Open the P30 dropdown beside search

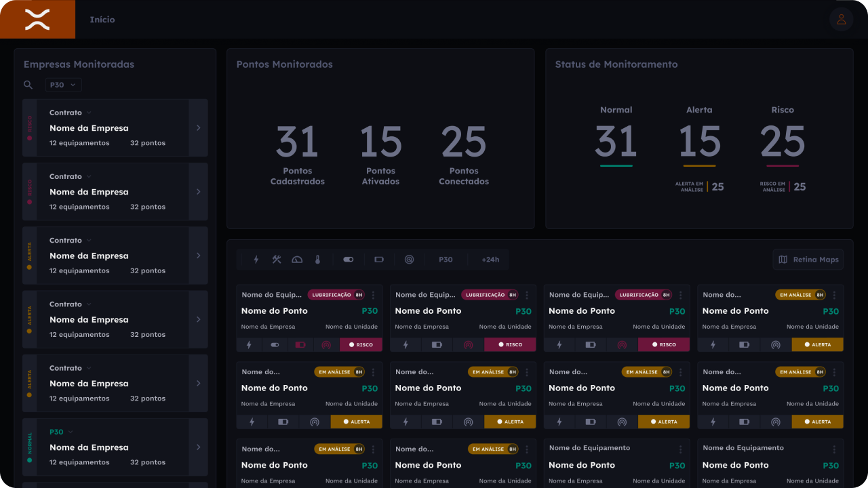coord(64,85)
